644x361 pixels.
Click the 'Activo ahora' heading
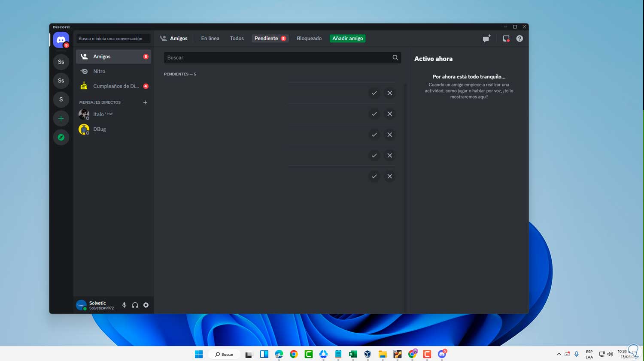coord(433,59)
